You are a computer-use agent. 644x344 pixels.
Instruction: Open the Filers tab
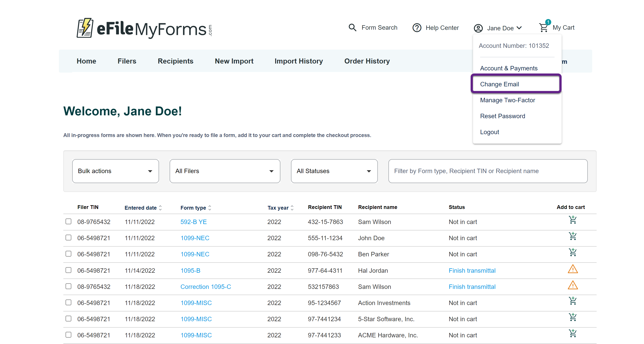pos(127,61)
